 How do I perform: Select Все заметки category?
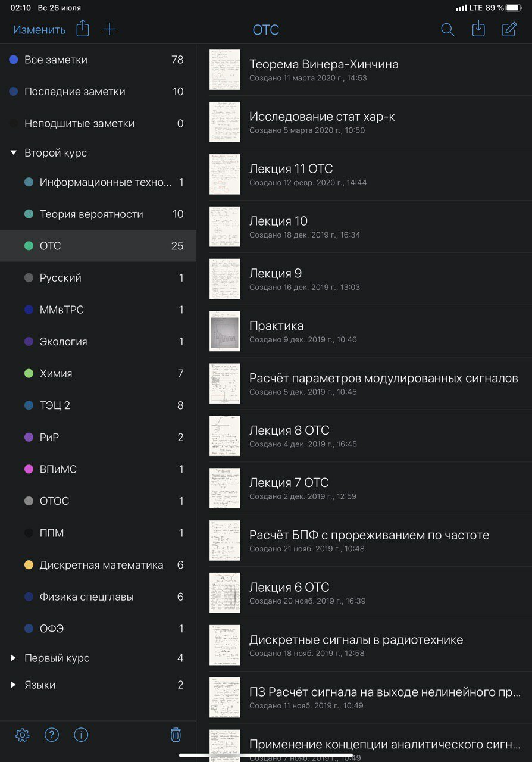98,60
